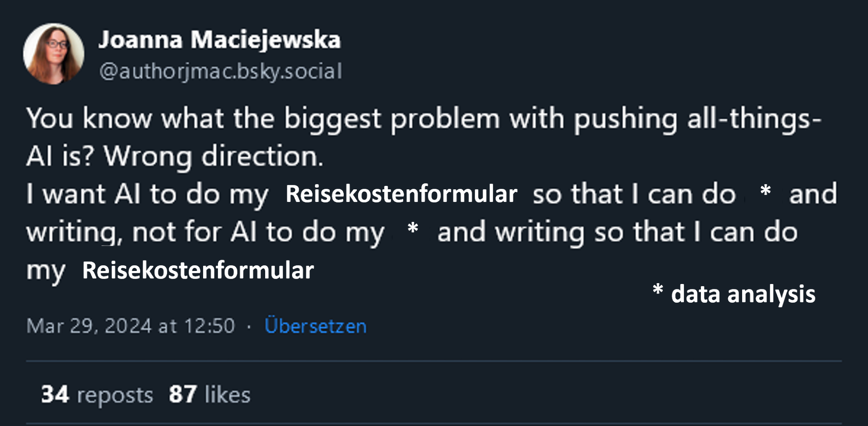Click the phrase "Wrong direction."

pos(214,156)
